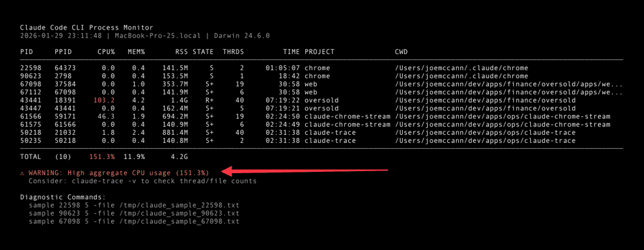644x250 pixels.
Task: Click the 'web' project name for PID 67098
Action: 311,84
